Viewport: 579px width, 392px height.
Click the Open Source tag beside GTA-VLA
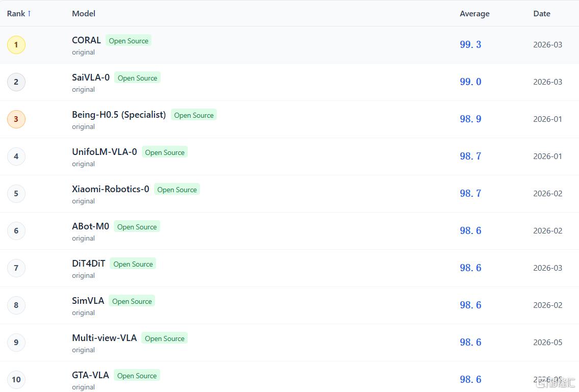(x=137, y=376)
